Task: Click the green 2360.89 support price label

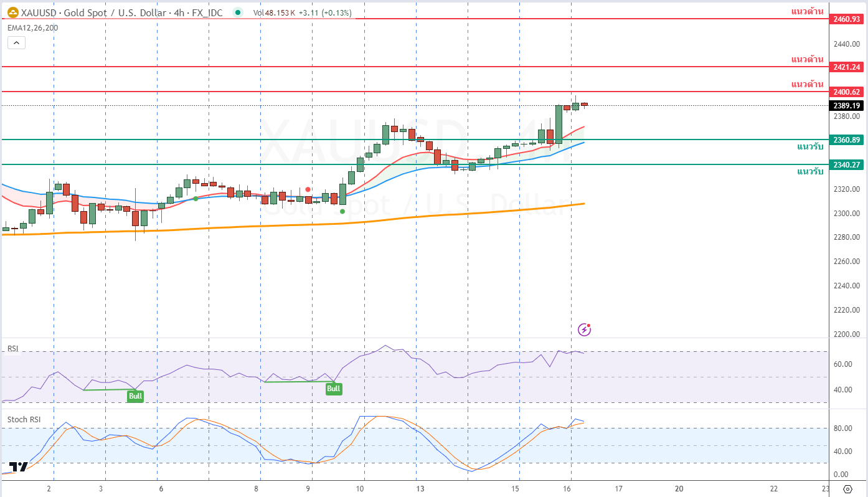Action: [847, 140]
